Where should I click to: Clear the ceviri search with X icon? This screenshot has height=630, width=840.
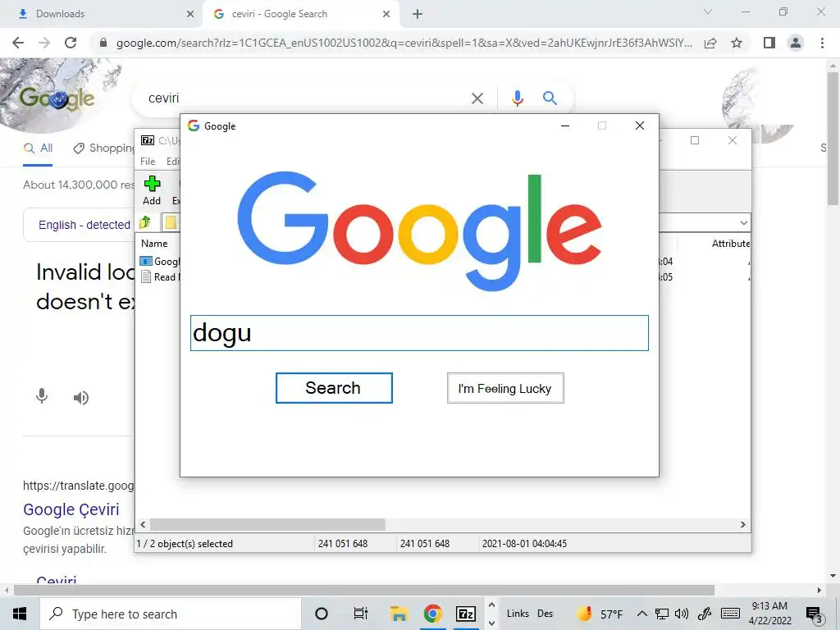pos(477,98)
